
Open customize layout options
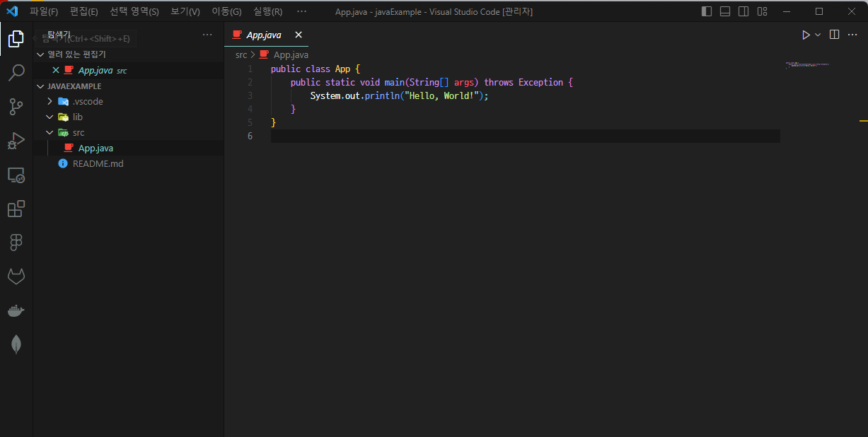(762, 11)
